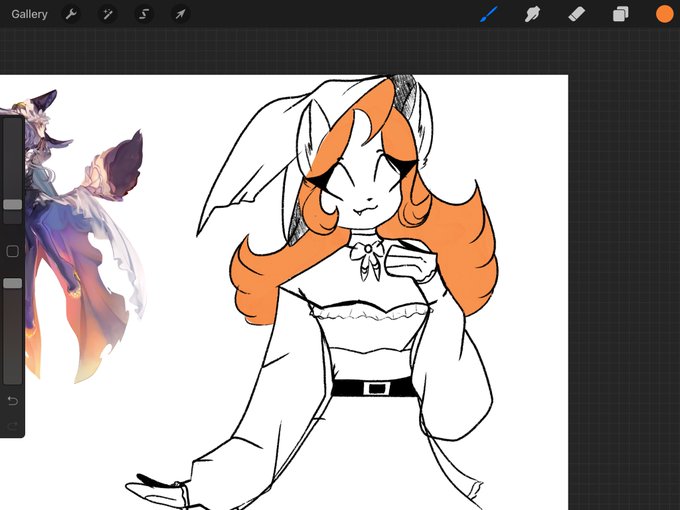Open the Actions wrench menu
The width and height of the screenshot is (680, 510).
click(x=71, y=14)
